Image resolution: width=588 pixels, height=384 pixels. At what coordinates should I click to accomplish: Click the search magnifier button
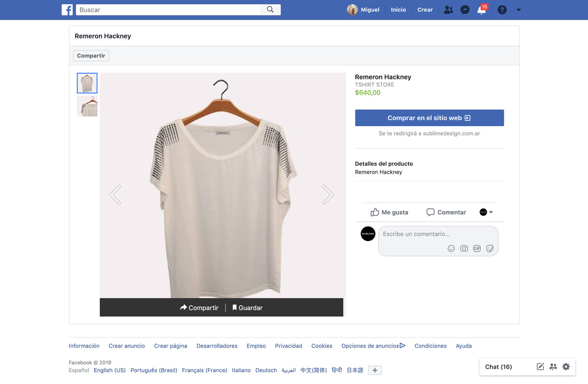pyautogui.click(x=270, y=10)
